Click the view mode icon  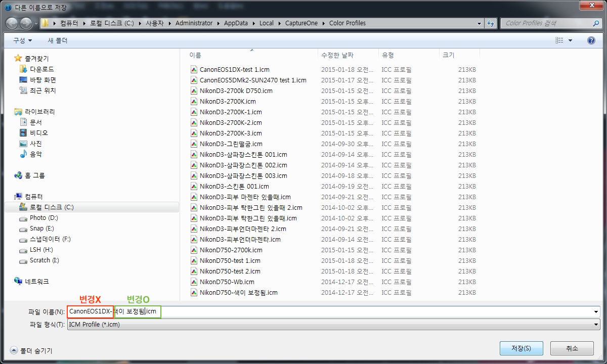click(x=559, y=40)
